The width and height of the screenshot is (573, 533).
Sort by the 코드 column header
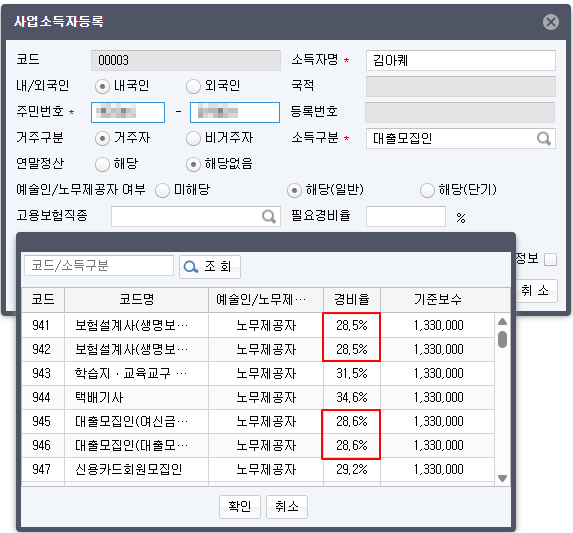click(43, 300)
